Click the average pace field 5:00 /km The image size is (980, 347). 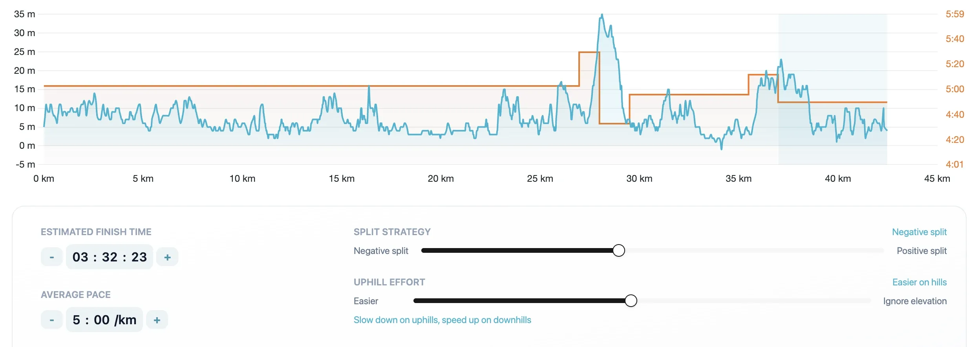pyautogui.click(x=104, y=320)
